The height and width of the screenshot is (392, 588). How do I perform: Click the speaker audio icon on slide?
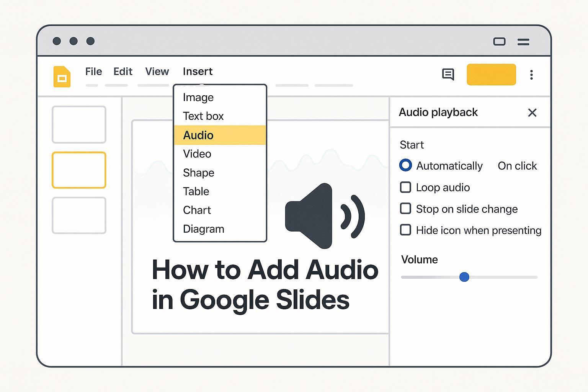point(325,216)
